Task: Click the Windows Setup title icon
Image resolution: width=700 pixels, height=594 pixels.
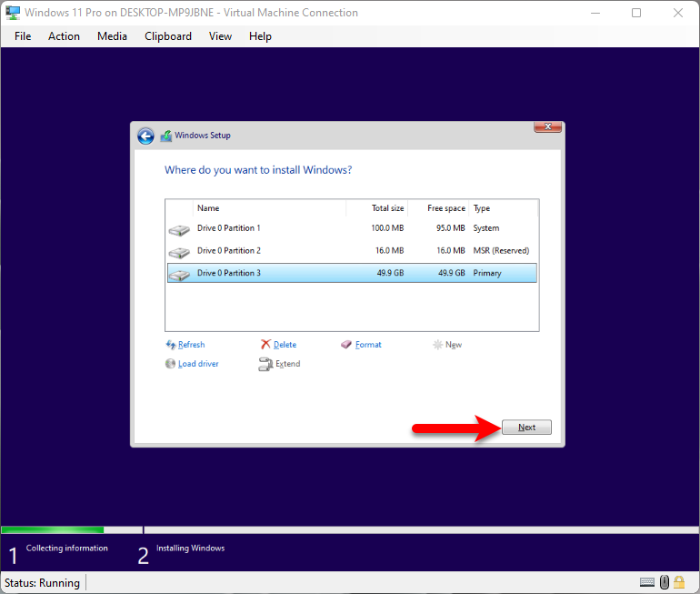Action: 166,136
